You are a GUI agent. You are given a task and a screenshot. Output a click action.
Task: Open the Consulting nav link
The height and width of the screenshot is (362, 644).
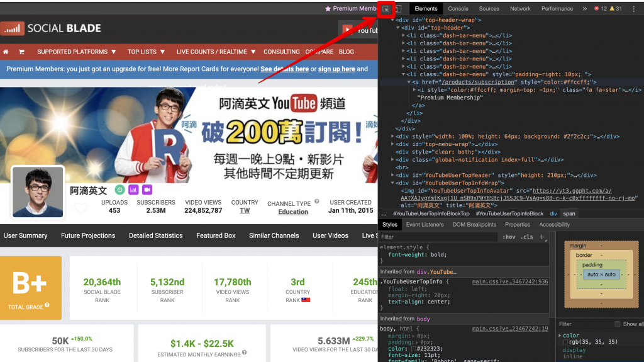282,52
